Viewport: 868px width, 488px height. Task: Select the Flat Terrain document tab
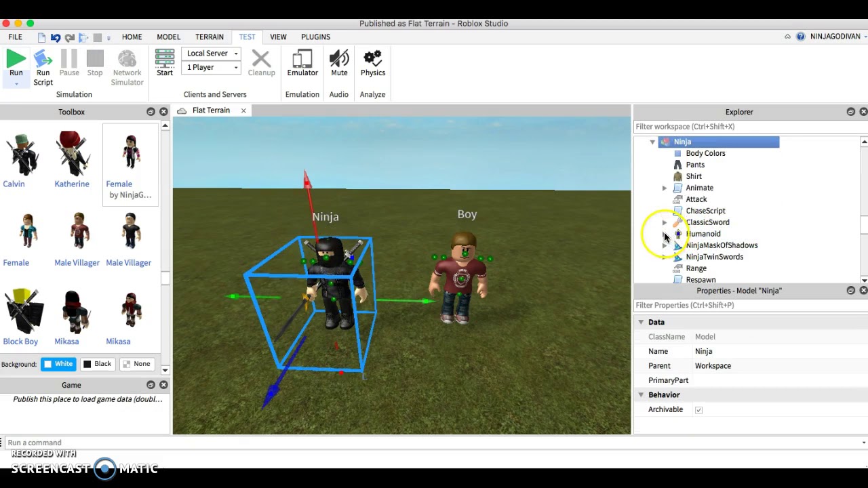211,110
